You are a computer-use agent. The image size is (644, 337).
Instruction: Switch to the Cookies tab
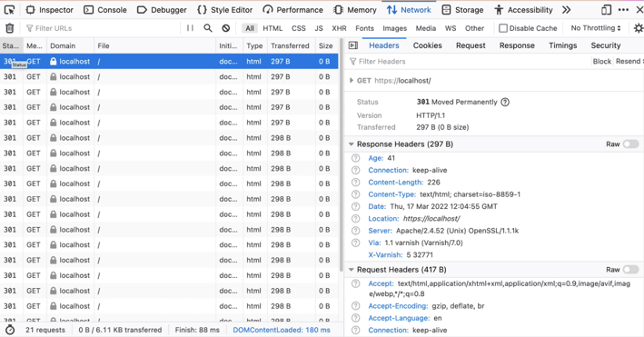pos(428,45)
